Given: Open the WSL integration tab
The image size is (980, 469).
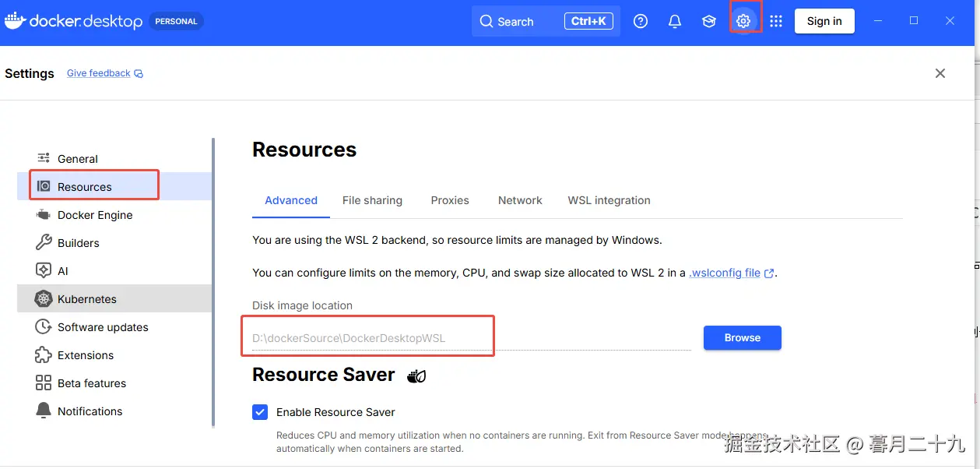Looking at the screenshot, I should [x=609, y=200].
